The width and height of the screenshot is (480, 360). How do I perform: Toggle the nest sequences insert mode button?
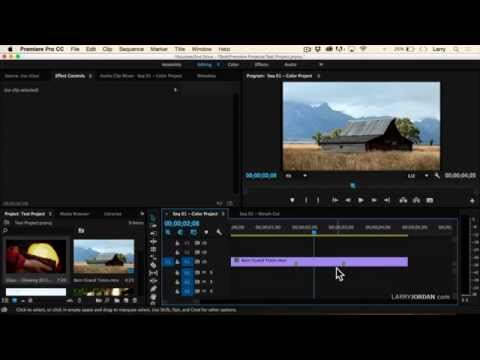tap(168, 232)
